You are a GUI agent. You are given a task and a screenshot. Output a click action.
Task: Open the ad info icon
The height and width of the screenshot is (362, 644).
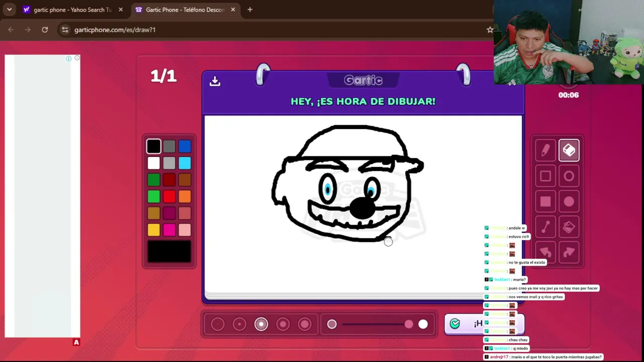[x=68, y=58]
